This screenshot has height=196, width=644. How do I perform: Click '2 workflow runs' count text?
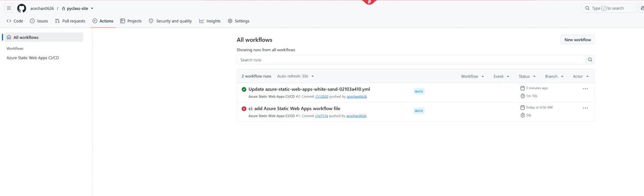[x=256, y=76]
